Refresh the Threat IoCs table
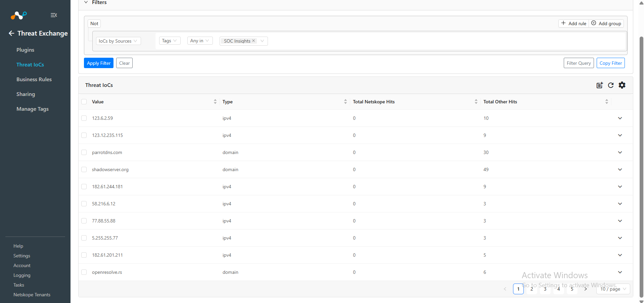Viewport: 644px width, 303px height. [611, 85]
